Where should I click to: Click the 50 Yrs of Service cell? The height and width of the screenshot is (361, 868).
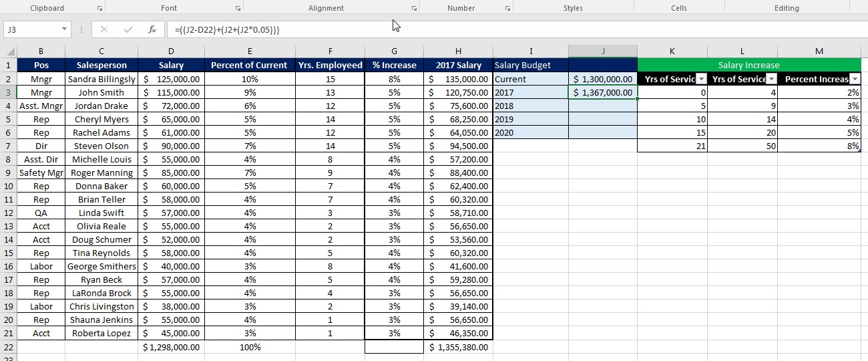tap(742, 146)
